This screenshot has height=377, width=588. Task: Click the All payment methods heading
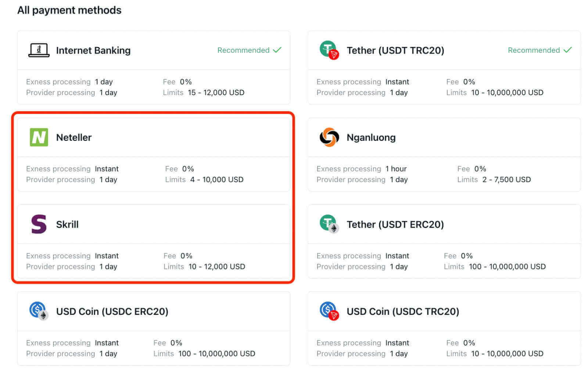click(69, 10)
